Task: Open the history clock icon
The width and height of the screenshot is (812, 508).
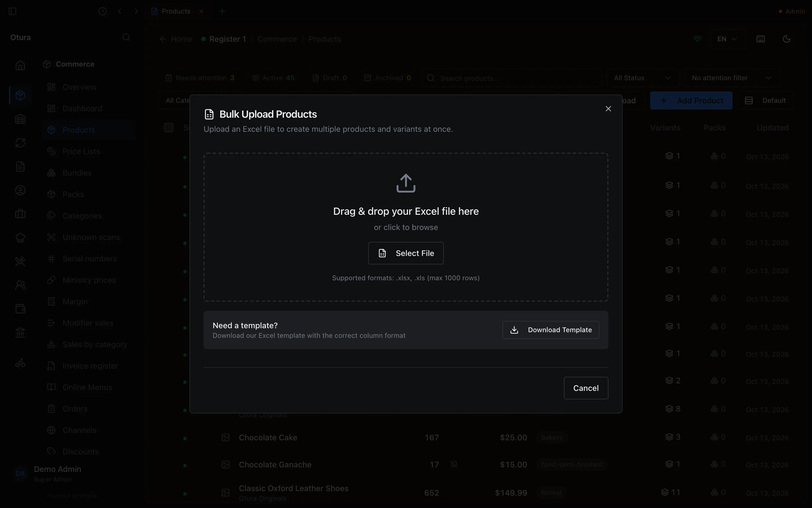Action: pos(103,11)
